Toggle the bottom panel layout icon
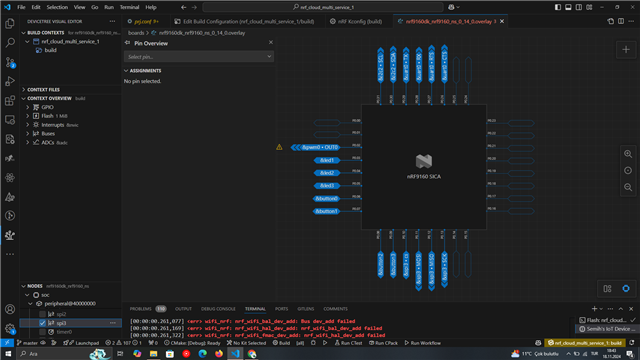Viewport: 640px width, 360px height. pos(568,7)
